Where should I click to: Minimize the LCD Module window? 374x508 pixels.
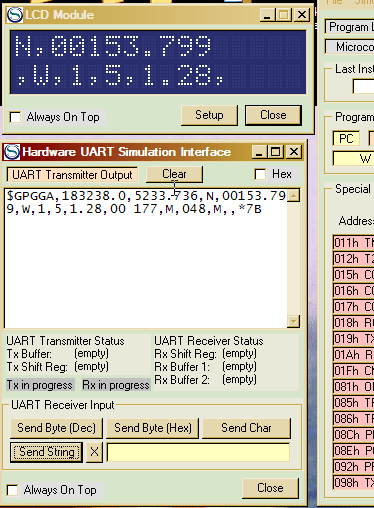[x=267, y=15]
